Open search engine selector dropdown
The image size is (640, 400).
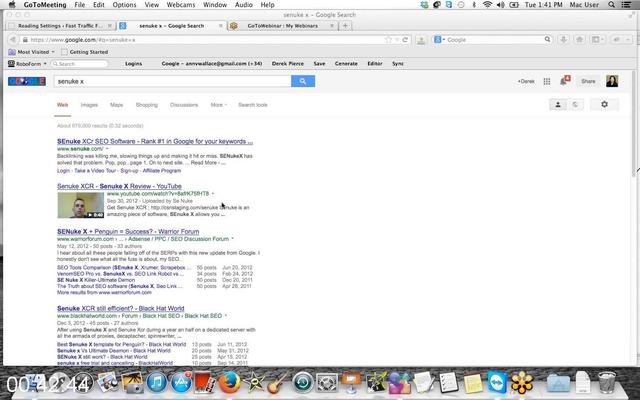pos(439,40)
